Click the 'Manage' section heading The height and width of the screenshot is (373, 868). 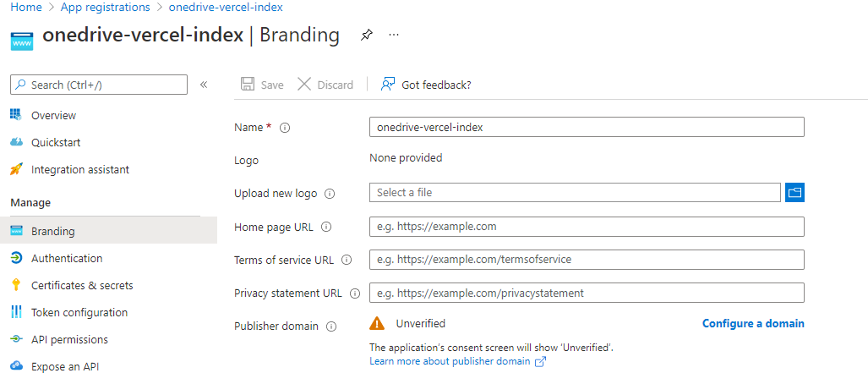pyautogui.click(x=30, y=203)
